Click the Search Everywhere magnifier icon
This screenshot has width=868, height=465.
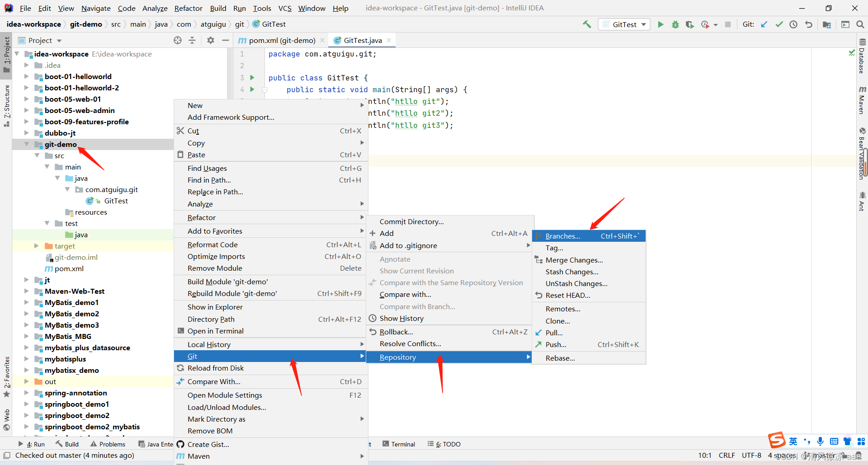point(860,24)
